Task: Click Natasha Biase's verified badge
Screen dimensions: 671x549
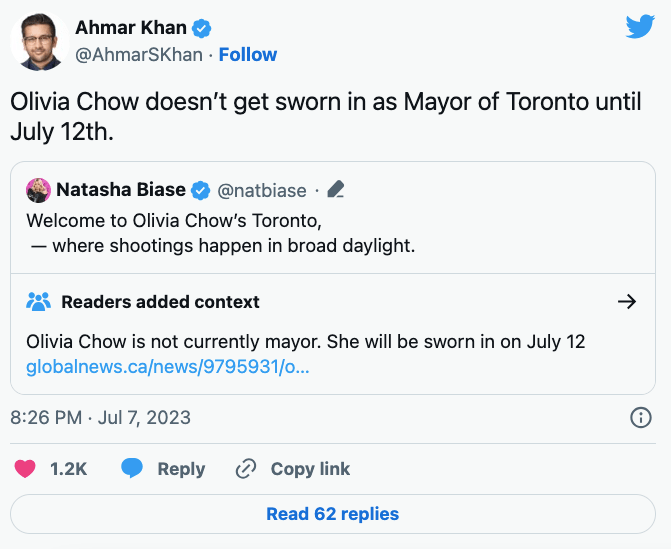Action: [201, 190]
